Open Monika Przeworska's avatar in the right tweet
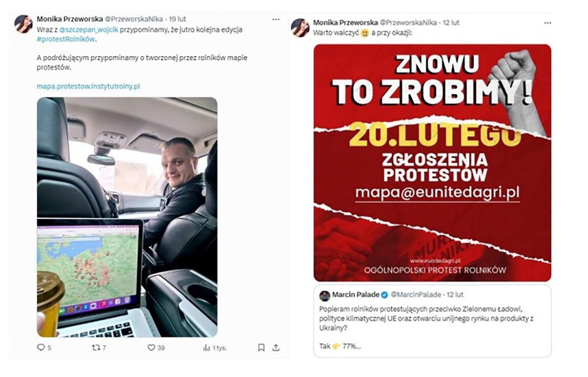 click(x=300, y=28)
